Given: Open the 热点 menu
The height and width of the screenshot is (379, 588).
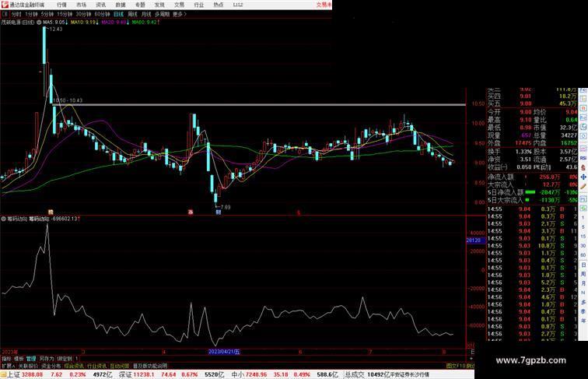Looking at the screenshot, I should (219, 5).
